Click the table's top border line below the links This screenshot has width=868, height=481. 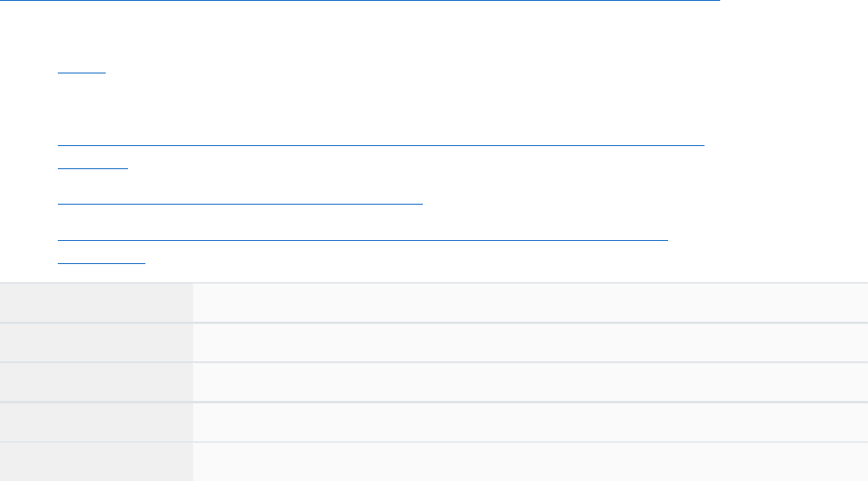pos(434,282)
